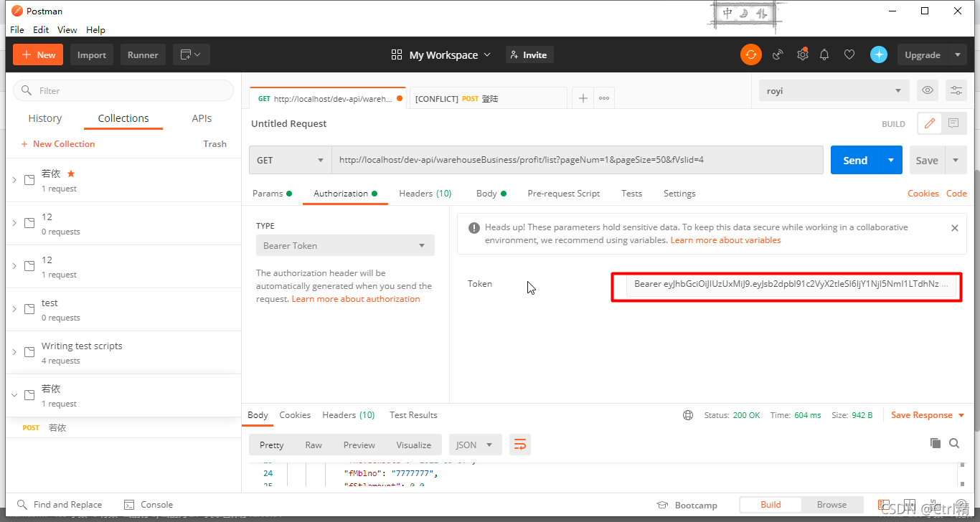
Task: Collapse the bottom 若依 collection
Action: [14, 395]
